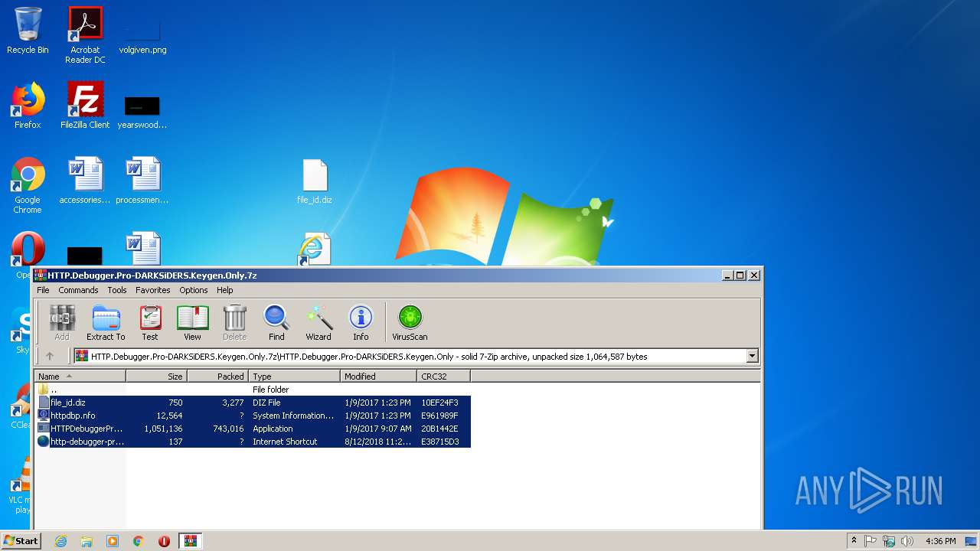The width and height of the screenshot is (980, 551).
Task: Click the Test archive toolbar icon
Action: (x=150, y=322)
